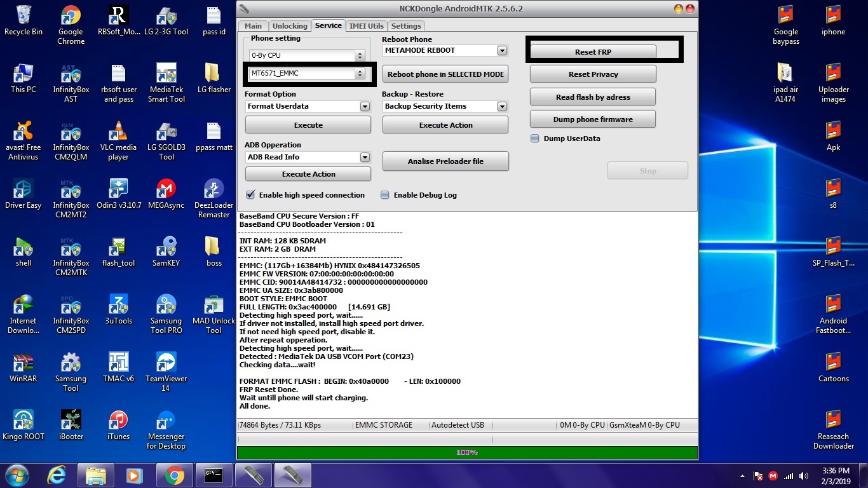Open the InfinityBox AST desktop shortcut

[x=71, y=83]
